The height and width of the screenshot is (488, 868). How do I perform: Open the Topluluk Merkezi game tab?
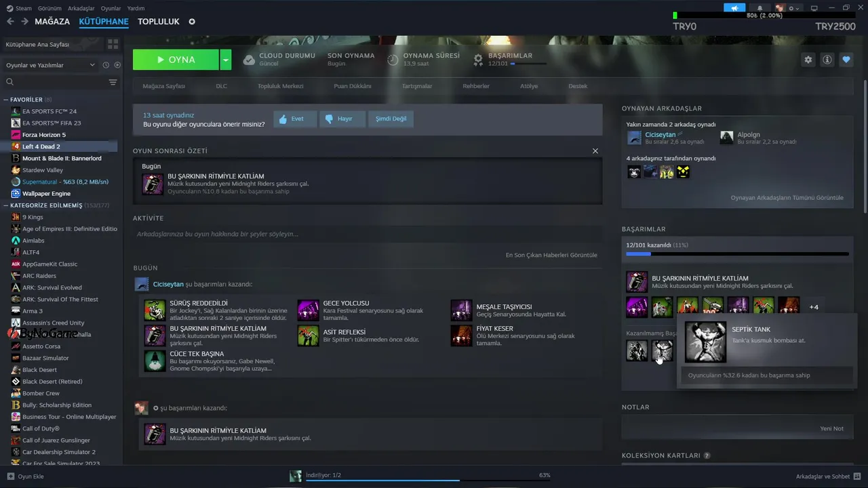click(x=280, y=86)
